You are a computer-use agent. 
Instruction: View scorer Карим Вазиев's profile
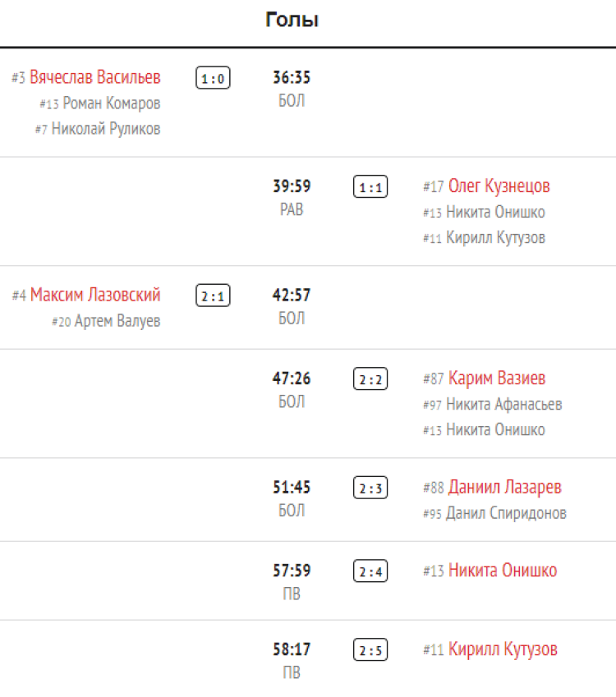pos(496,378)
